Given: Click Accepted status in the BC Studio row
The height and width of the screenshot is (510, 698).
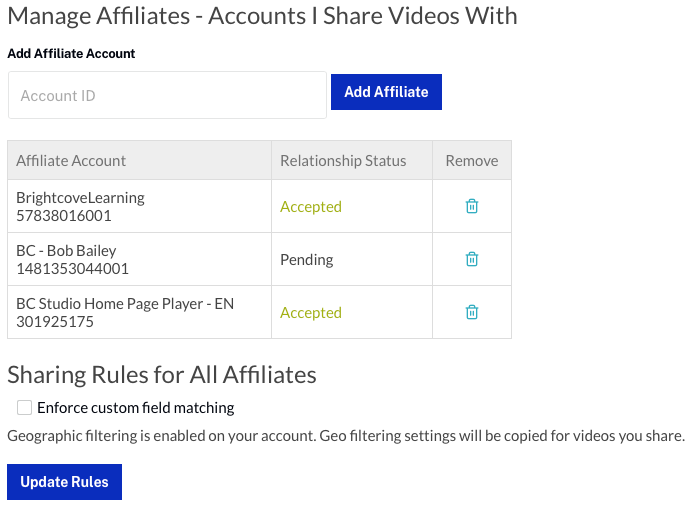Looking at the screenshot, I should [311, 312].
